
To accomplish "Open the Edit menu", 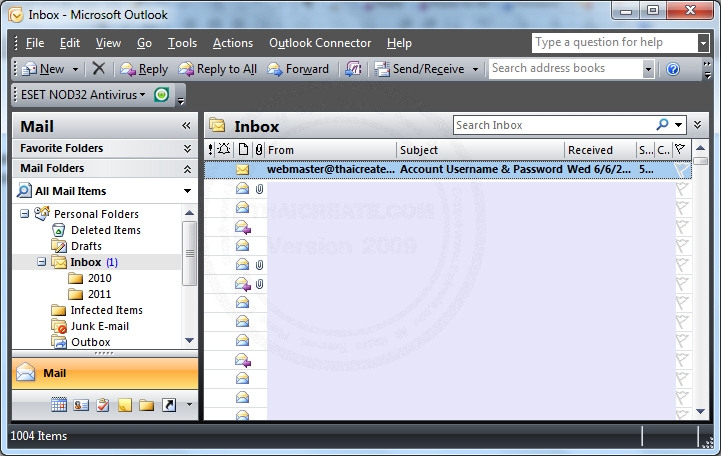I will 69,43.
